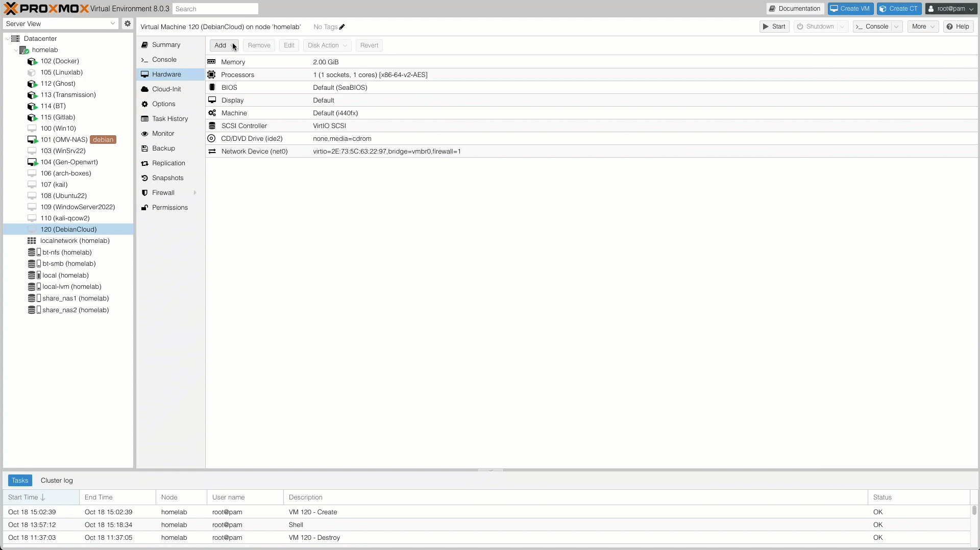
Task: Click the Help button
Action: [x=958, y=27]
